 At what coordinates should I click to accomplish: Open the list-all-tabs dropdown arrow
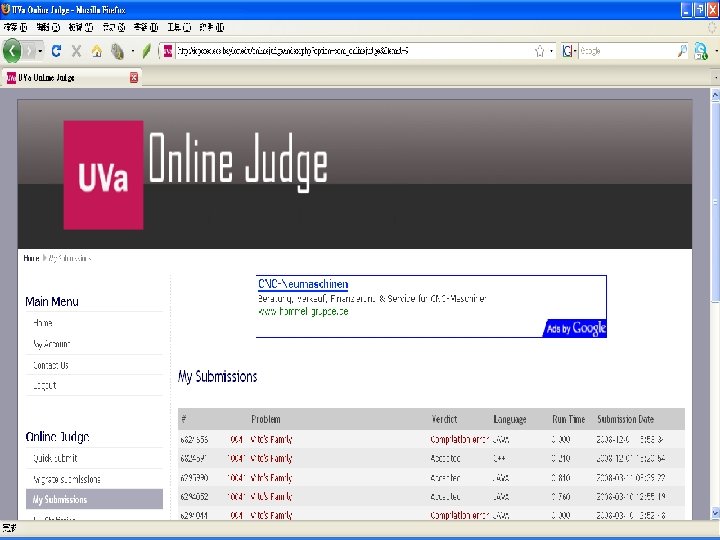pos(715,78)
